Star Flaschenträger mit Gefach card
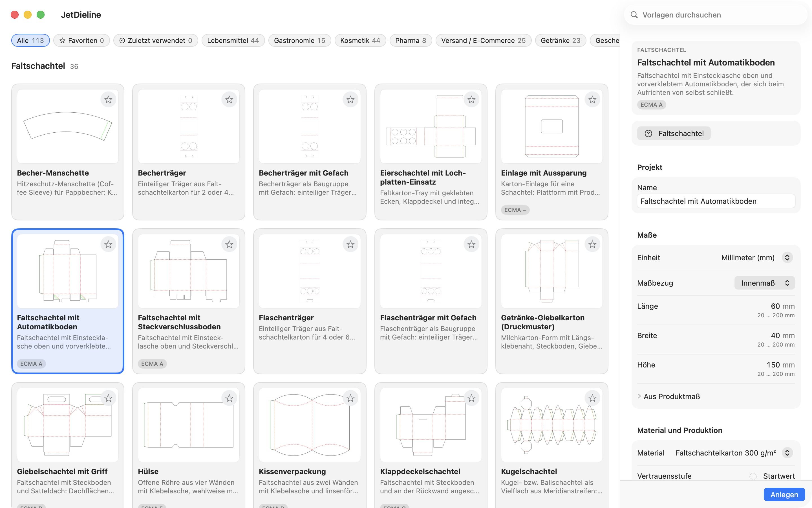 (x=471, y=244)
